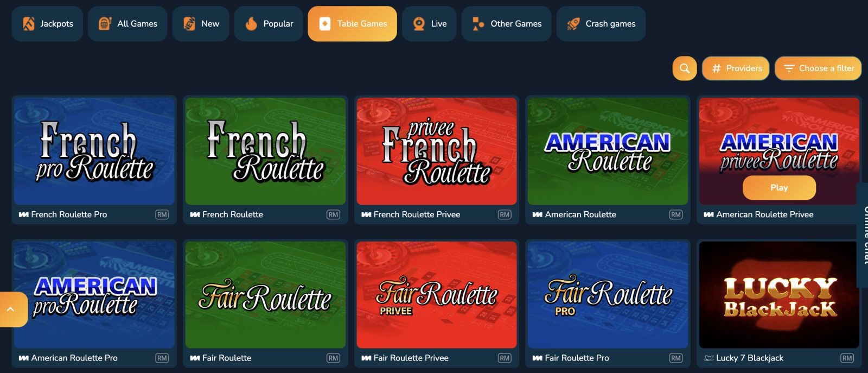This screenshot has width=868, height=373.
Task: Click the RM badge on French Roulette Pro
Action: coord(162,215)
